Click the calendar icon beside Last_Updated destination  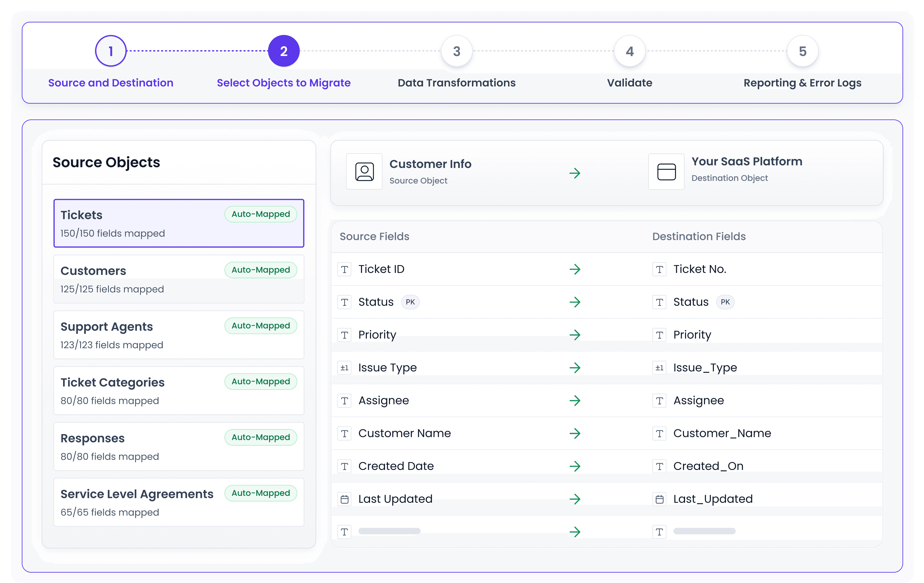tap(659, 499)
